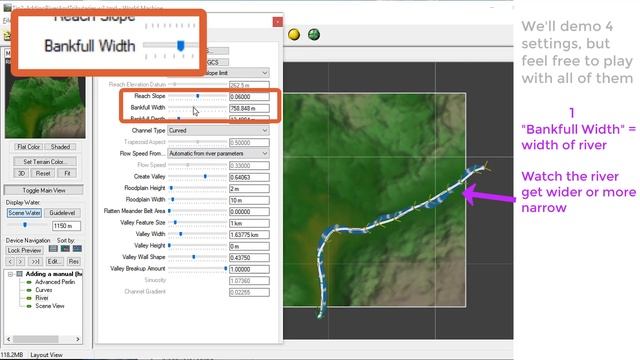
Task: Click the Valley Height value field
Action: (249, 246)
